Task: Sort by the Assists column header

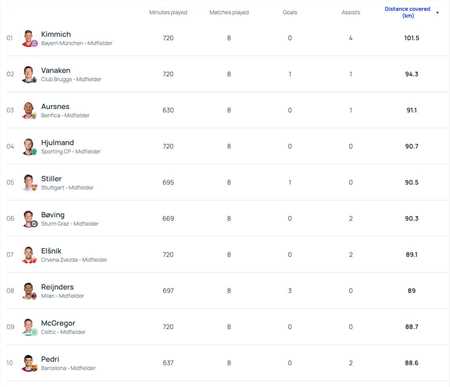Action: point(351,12)
